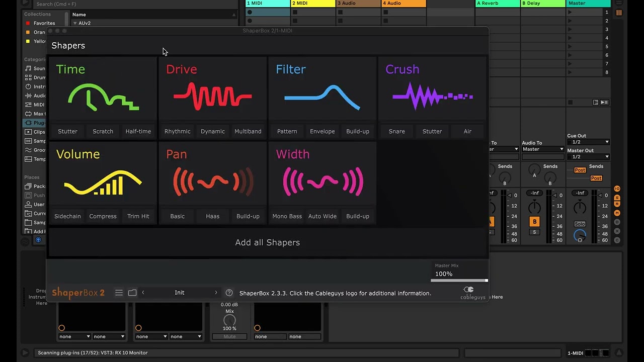Choose Time Stutter preset button
This screenshot has height=362, width=644.
(67, 131)
